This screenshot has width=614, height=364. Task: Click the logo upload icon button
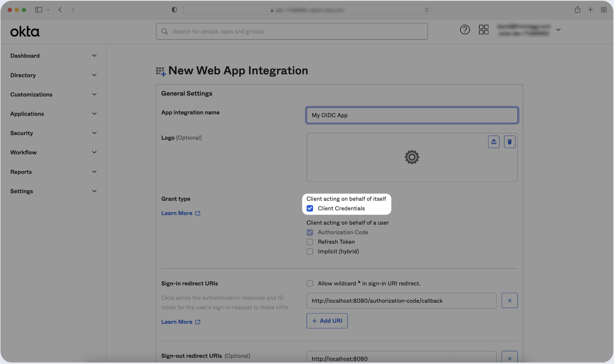pos(493,142)
